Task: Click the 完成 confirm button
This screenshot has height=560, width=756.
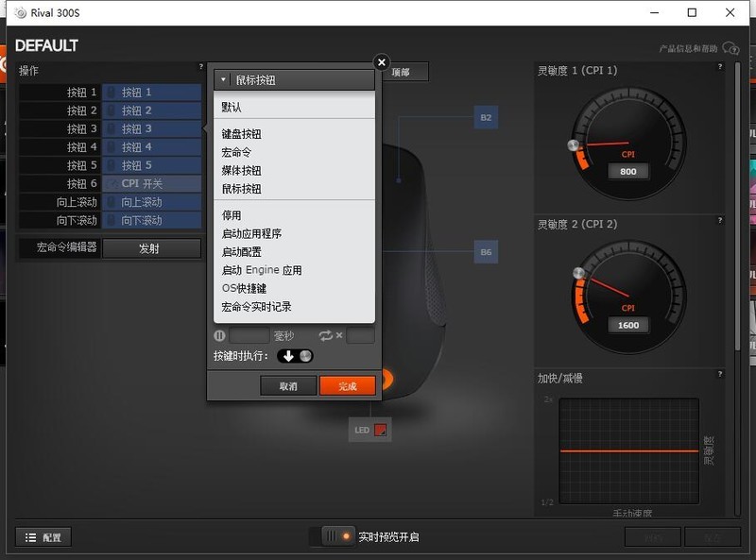Action: pyautogui.click(x=348, y=385)
